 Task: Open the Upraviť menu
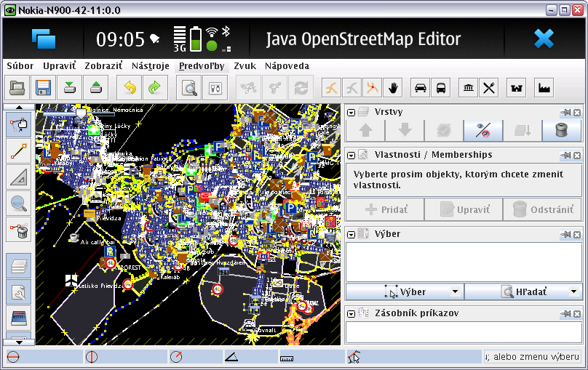pos(59,66)
